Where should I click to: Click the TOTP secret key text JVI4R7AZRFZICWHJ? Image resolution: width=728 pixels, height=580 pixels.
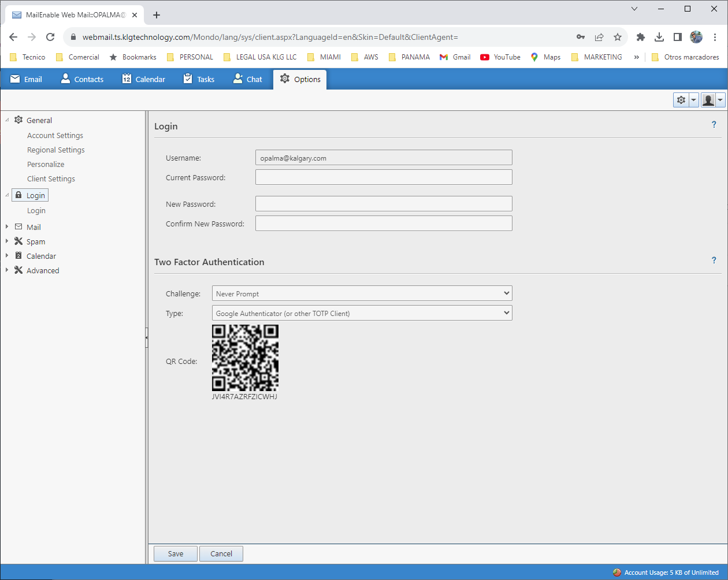coord(245,397)
